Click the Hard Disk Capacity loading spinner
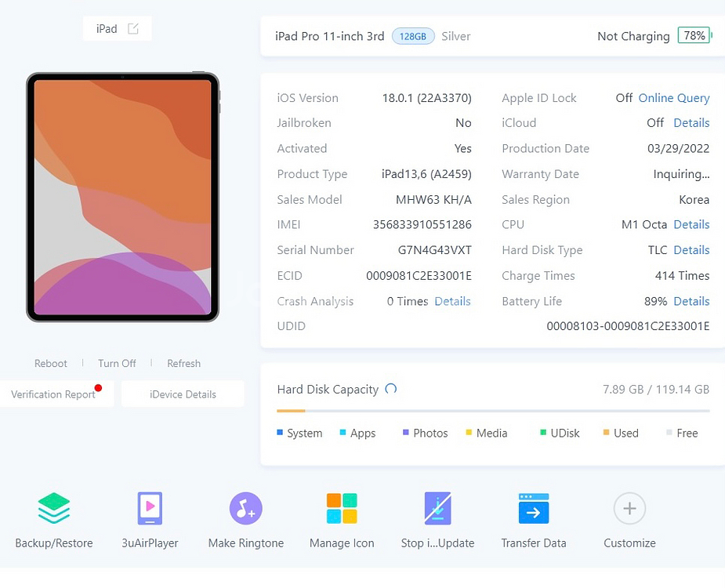The image size is (725, 588). (391, 389)
